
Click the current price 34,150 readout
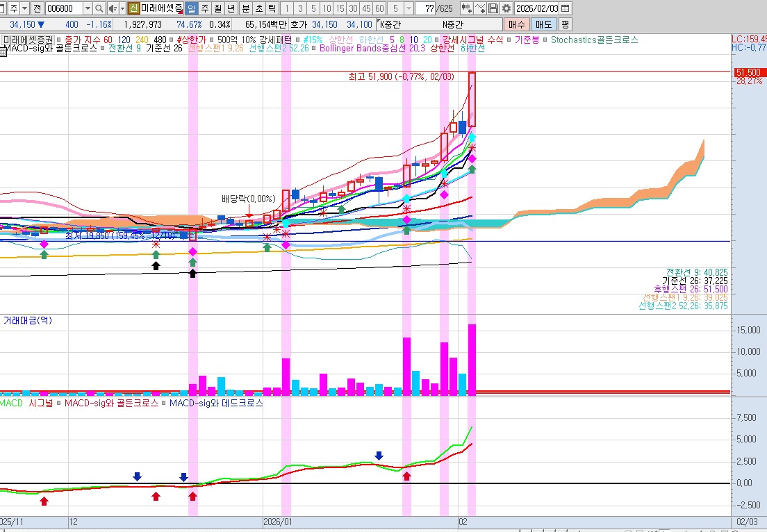point(22,24)
